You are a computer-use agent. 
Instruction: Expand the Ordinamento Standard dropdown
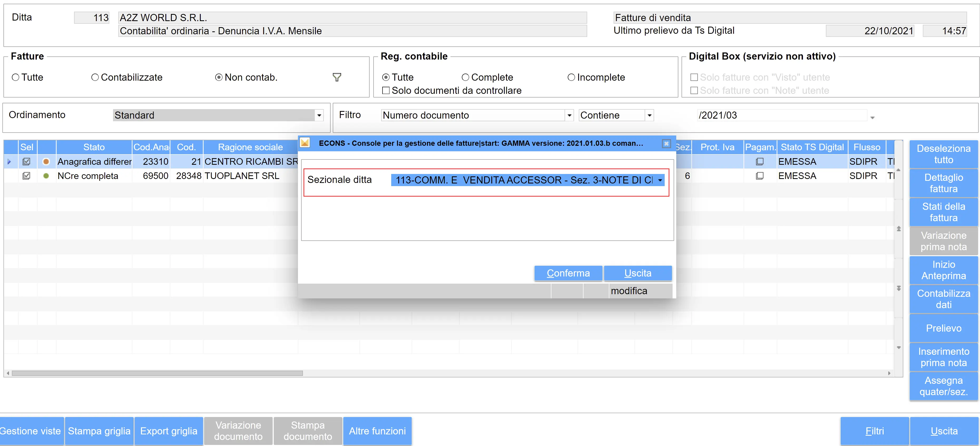[x=319, y=115]
